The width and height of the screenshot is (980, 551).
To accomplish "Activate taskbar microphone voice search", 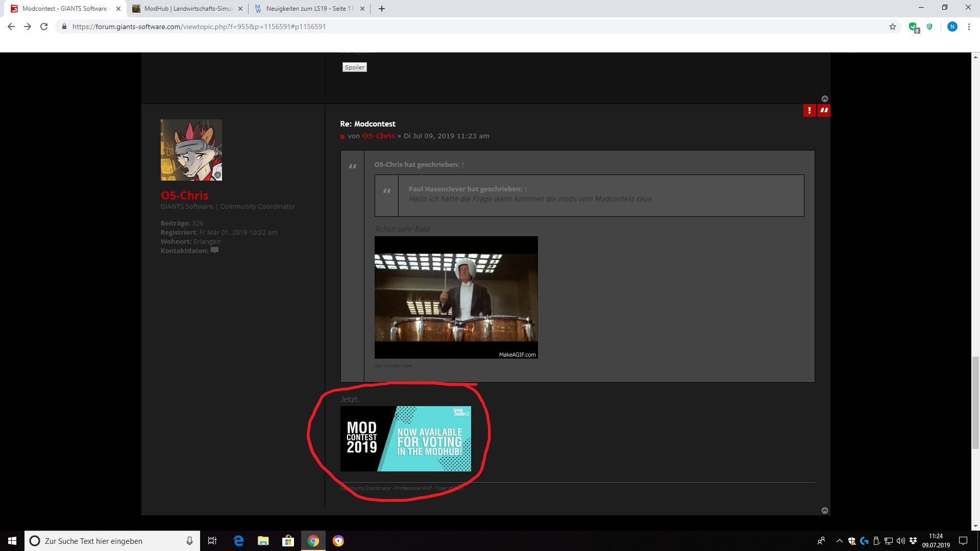I will (x=189, y=541).
